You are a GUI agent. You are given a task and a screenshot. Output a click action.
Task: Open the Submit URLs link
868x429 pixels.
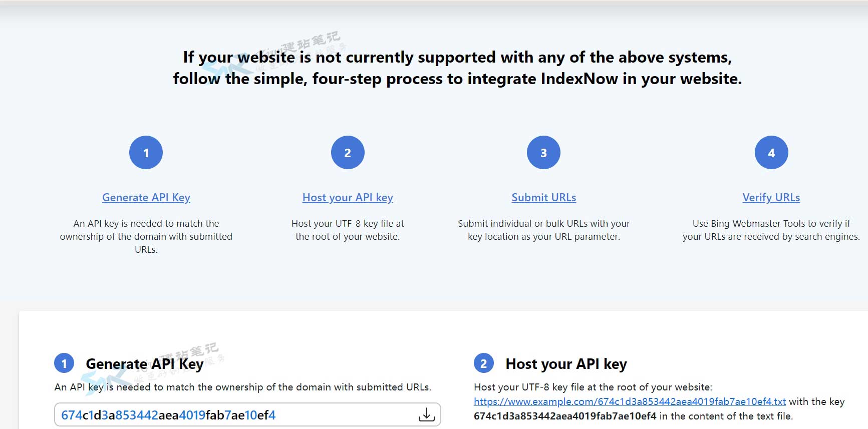[x=544, y=197]
